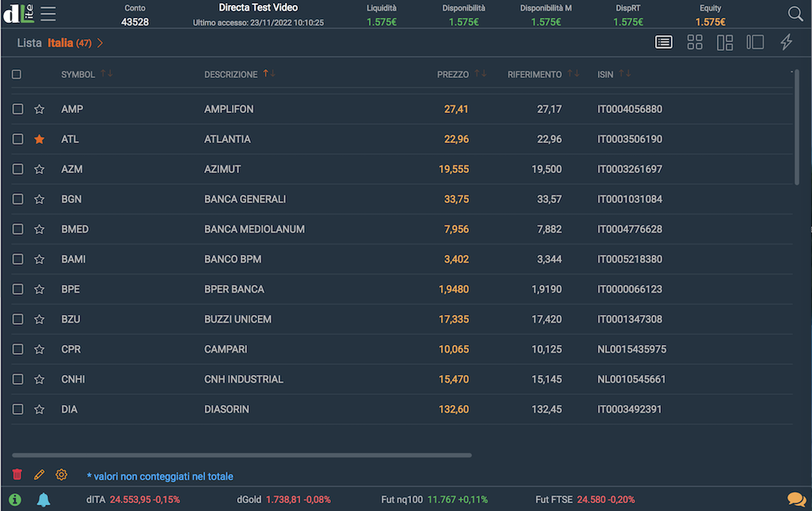This screenshot has height=511, width=812.
Task: Sort by SYMBOL column arrows
Action: point(107,74)
